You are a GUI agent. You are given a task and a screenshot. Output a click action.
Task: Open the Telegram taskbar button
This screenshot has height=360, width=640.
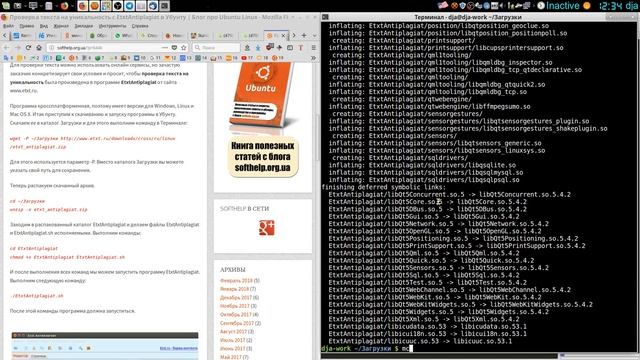[129, 6]
